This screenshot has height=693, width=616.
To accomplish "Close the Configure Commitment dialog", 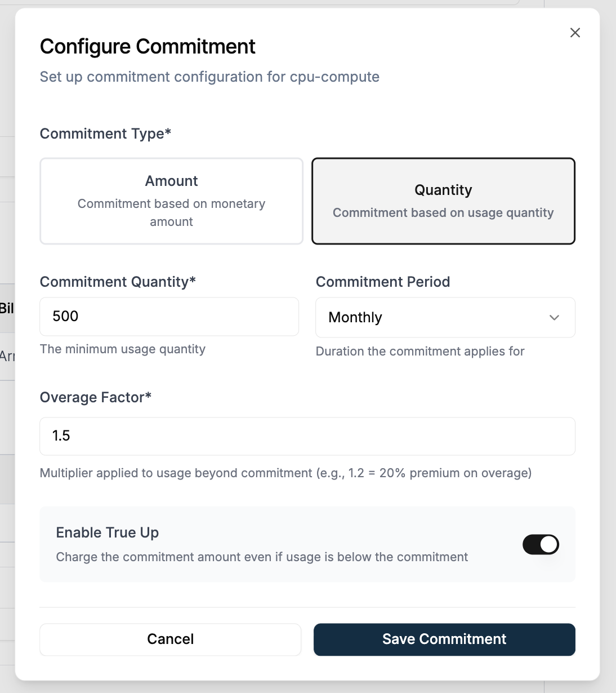I will tap(575, 33).
